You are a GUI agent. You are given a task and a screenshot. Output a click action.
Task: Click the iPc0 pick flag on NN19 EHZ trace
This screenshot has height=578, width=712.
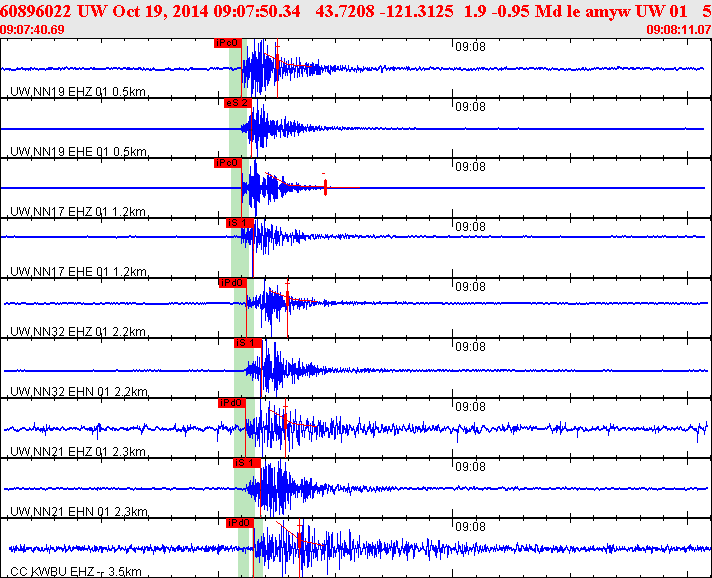click(227, 43)
